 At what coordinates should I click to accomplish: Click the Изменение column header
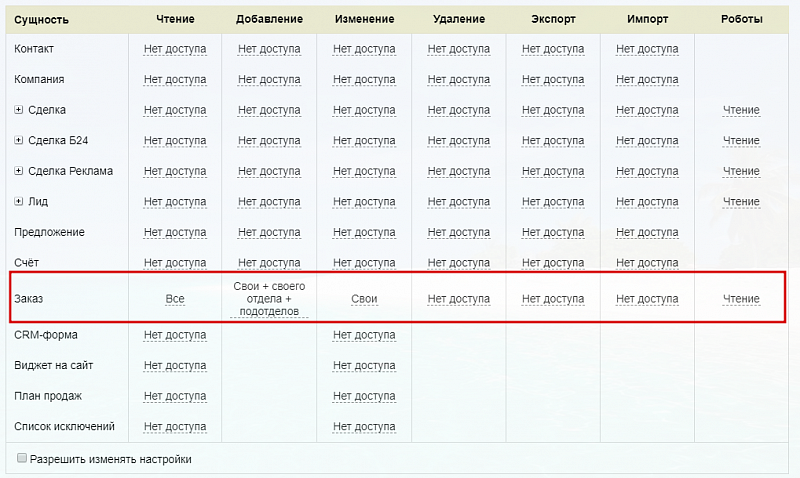(364, 19)
